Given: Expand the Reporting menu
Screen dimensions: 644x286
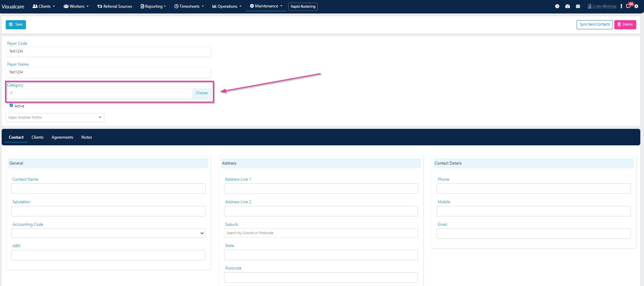Looking at the screenshot, I should pos(153,6).
